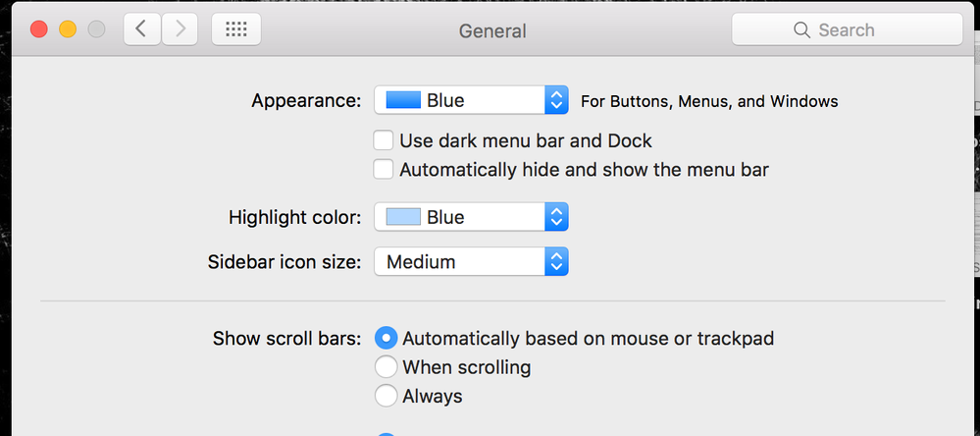This screenshot has width=980, height=436.
Task: Enable Use dark menu bar and Dock
Action: (384, 140)
